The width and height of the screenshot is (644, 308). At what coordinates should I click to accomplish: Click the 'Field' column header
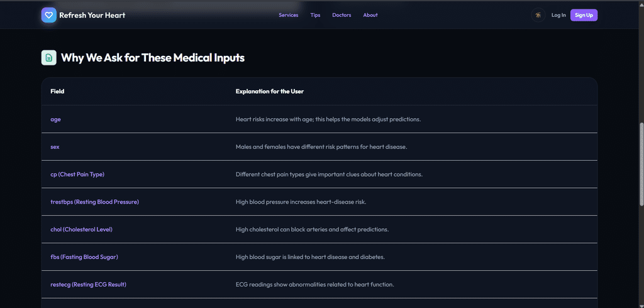[57, 92]
